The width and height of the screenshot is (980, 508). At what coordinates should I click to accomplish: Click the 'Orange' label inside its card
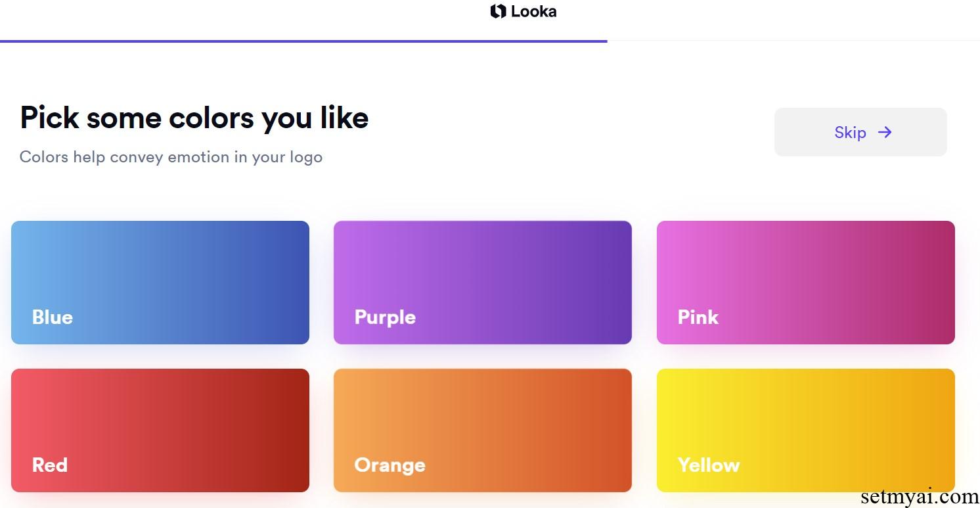tap(390, 465)
